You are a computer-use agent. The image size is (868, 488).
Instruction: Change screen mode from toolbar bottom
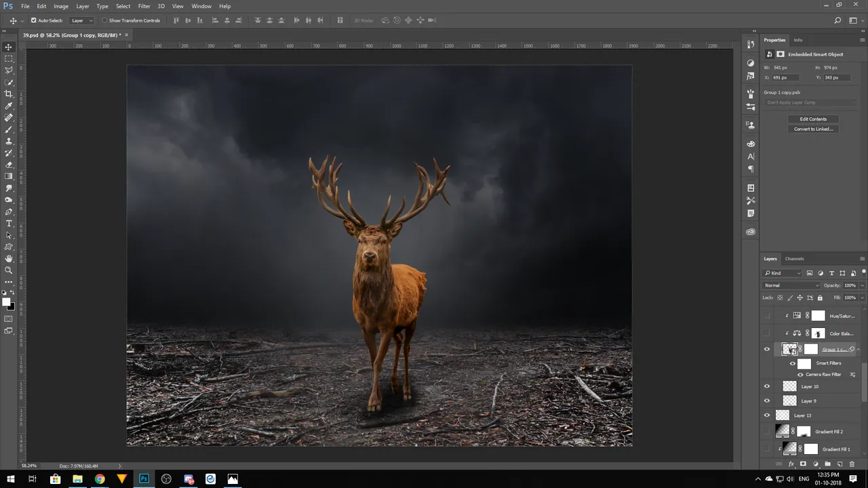[9, 331]
